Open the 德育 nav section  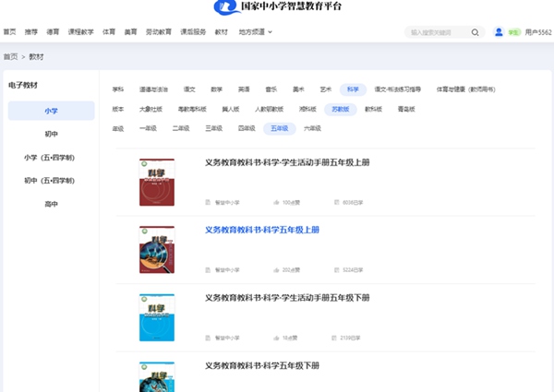[53, 31]
